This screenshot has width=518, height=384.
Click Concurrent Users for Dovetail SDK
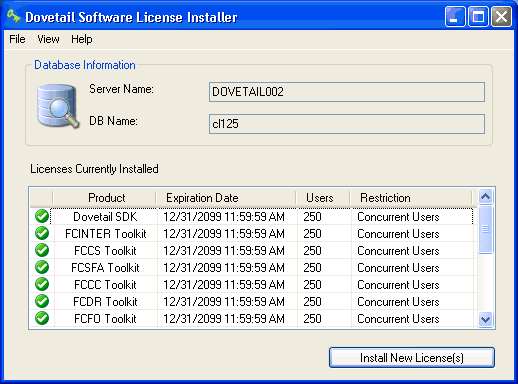point(398,217)
